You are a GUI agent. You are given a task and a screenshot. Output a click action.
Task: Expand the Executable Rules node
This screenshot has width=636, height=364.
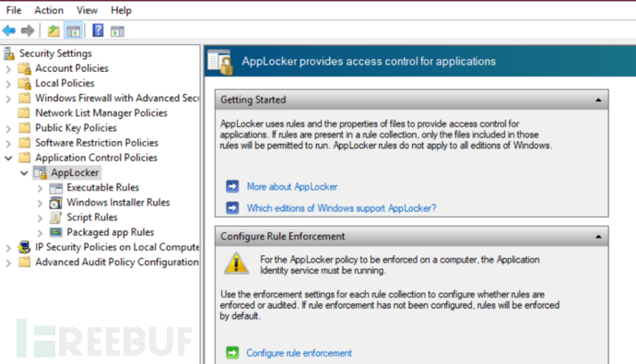(x=40, y=188)
